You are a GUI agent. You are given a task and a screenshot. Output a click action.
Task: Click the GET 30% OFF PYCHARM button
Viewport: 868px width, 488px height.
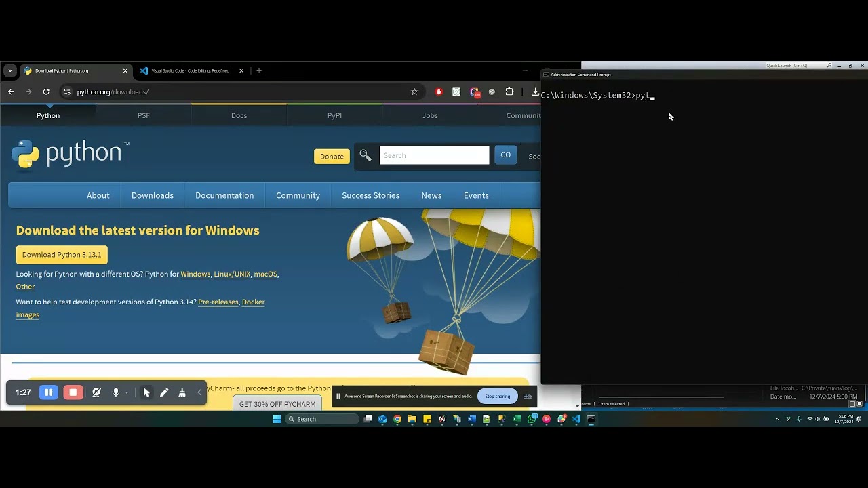pyautogui.click(x=277, y=404)
